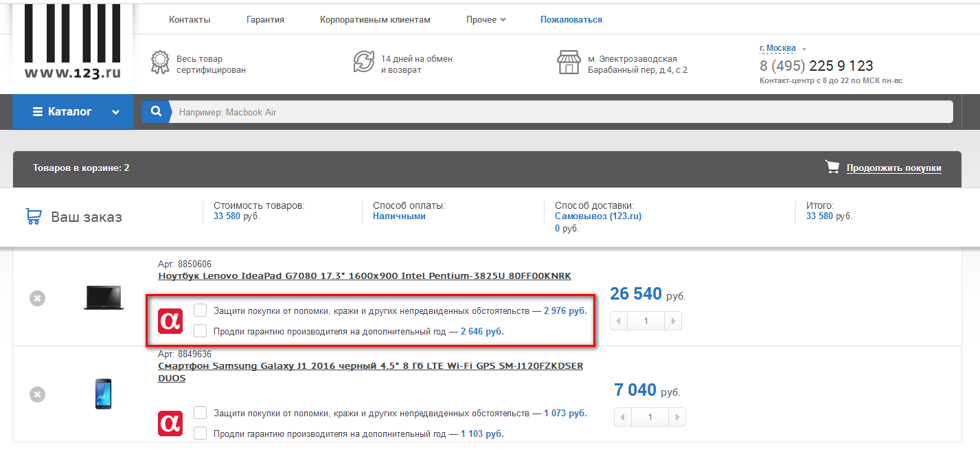Open Samsung Galaxy J1 2016 product link
Image resolution: width=980 pixels, height=474 pixels.
click(x=371, y=372)
